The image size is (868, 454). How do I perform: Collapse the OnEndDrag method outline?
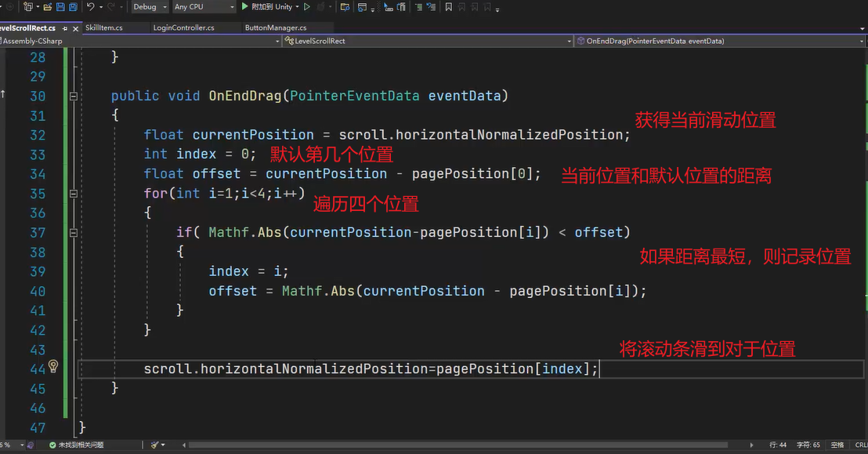pyautogui.click(x=74, y=96)
